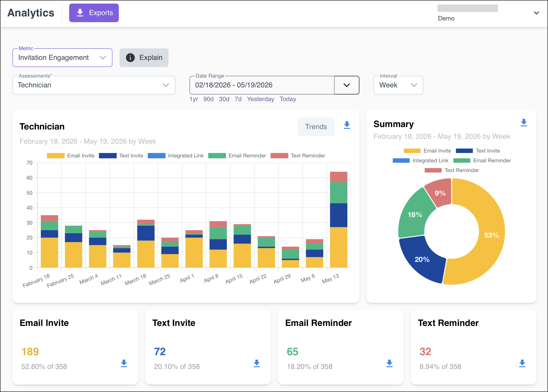Open the Metric Invitation Engagement dropdown

[x=62, y=57]
